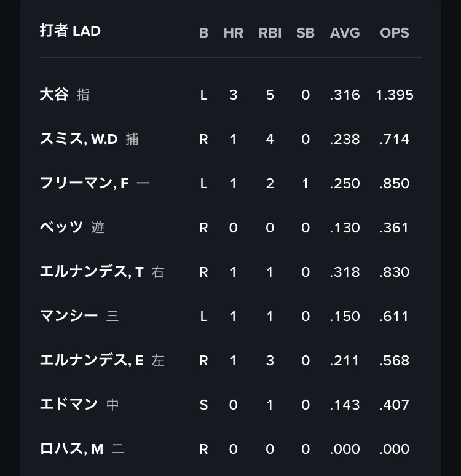Click フリーマン's stolen base count

[305, 183]
